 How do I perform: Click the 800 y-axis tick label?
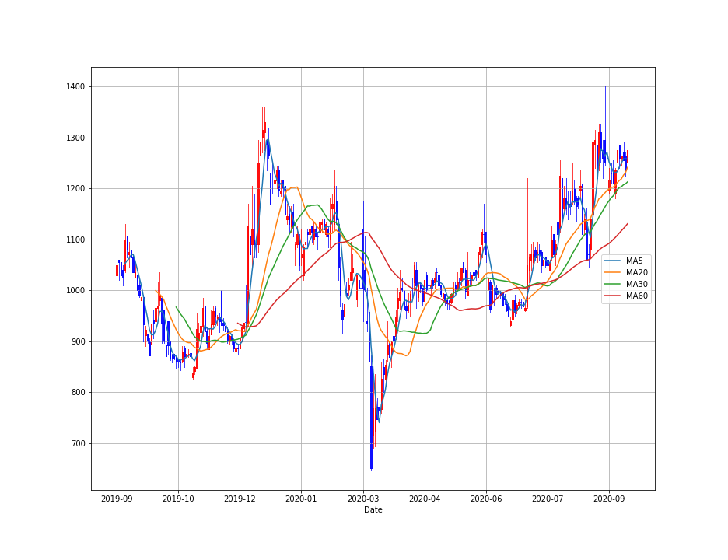point(78,392)
